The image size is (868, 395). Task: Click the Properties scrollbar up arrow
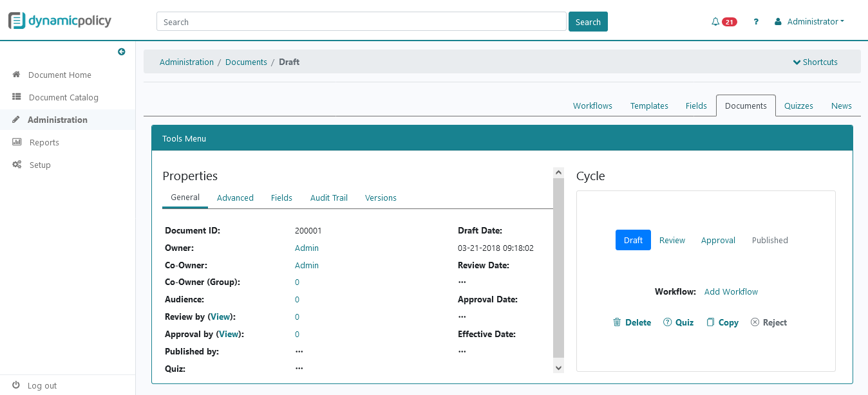pyautogui.click(x=558, y=173)
